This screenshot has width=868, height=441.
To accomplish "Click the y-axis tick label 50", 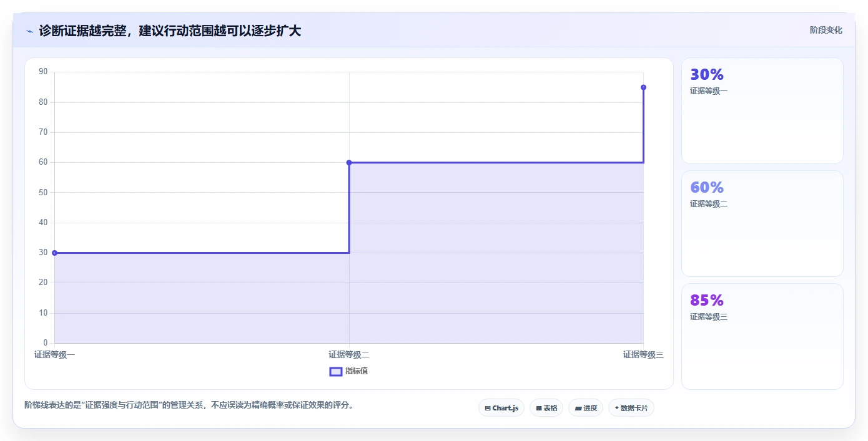I will (x=43, y=192).
